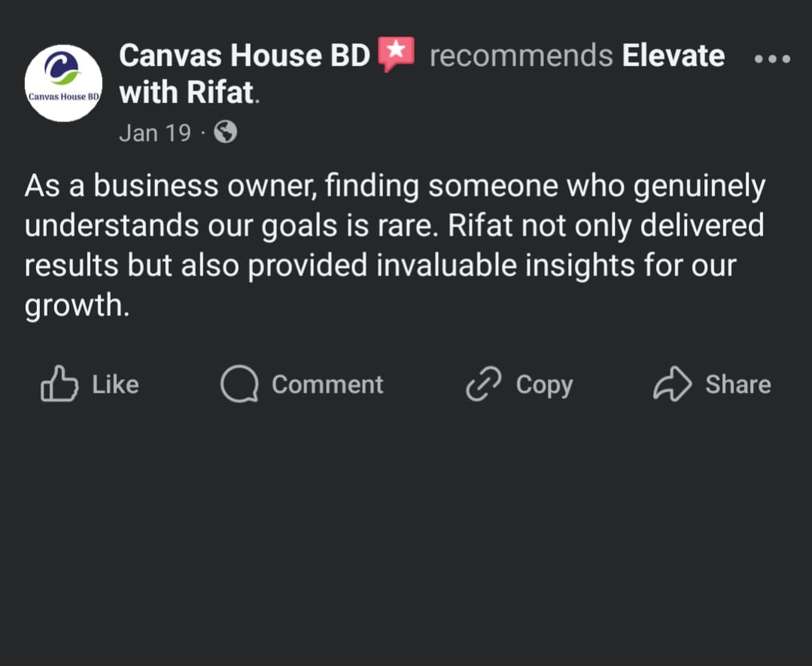The image size is (812, 666).
Task: Tap the last line 'growth.' of the review
Action: (x=78, y=306)
